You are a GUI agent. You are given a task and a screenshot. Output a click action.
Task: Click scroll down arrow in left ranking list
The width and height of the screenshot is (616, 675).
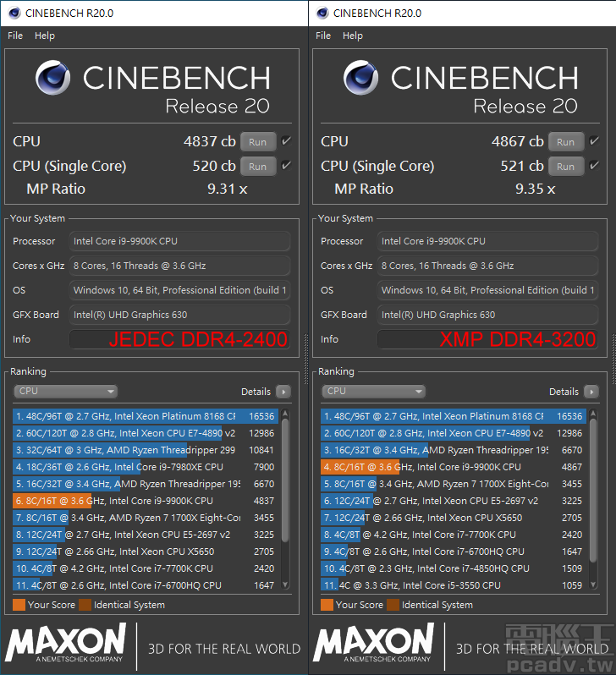pos(285,584)
